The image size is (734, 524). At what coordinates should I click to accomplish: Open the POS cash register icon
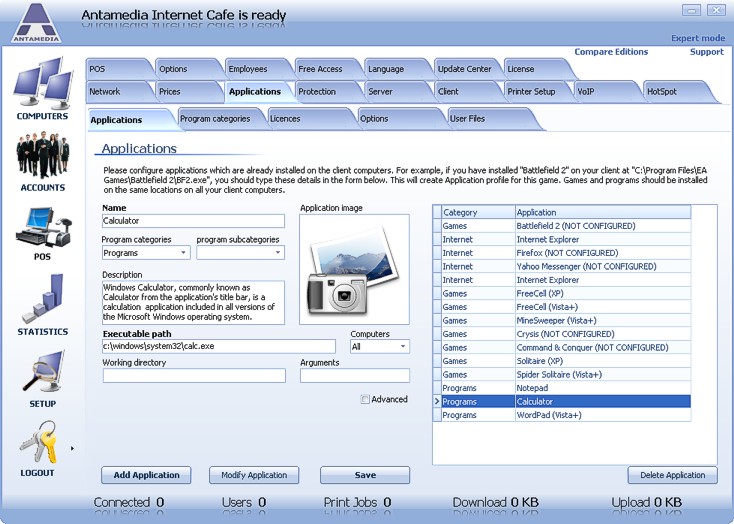coord(43,227)
